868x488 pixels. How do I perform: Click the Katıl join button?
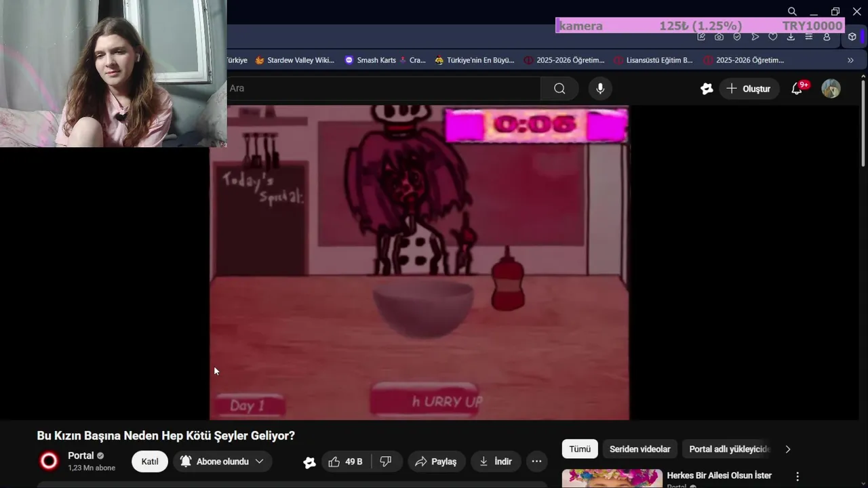[x=150, y=462]
